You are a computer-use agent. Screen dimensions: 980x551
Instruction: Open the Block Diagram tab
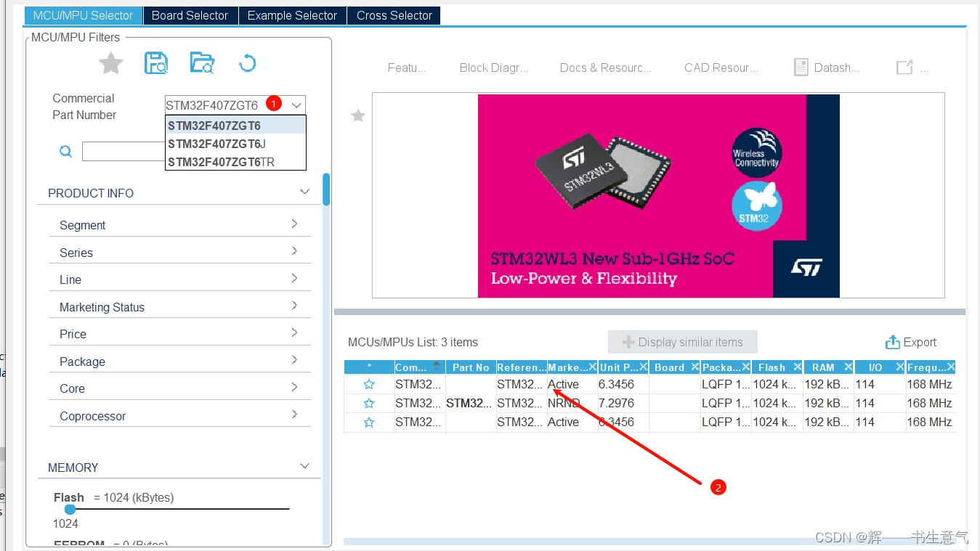(x=494, y=68)
